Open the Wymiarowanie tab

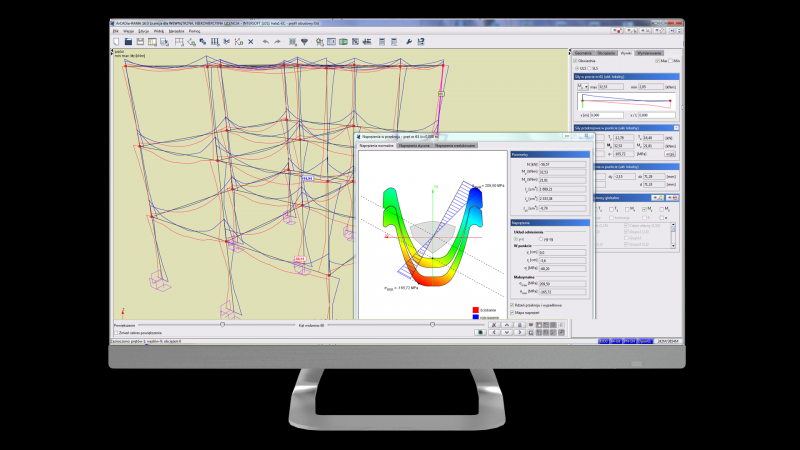tap(651, 52)
